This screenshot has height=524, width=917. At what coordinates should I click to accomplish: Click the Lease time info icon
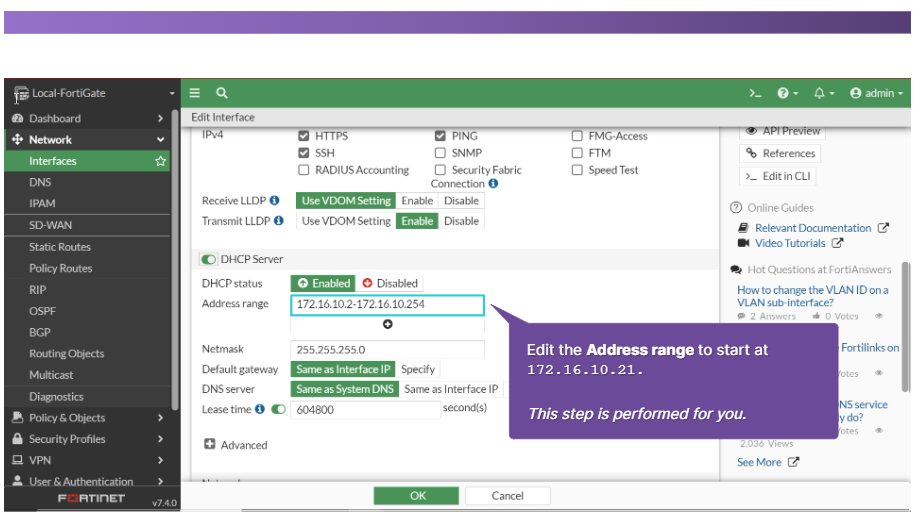[260, 409]
